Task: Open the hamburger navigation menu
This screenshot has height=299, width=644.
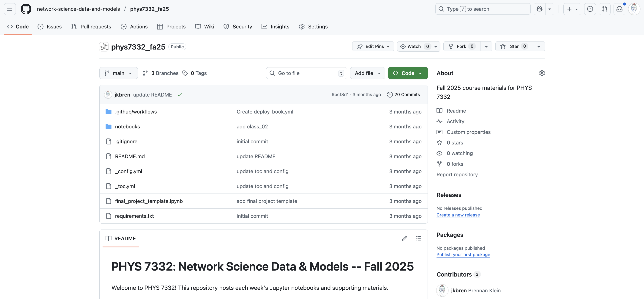Action: coord(10,9)
